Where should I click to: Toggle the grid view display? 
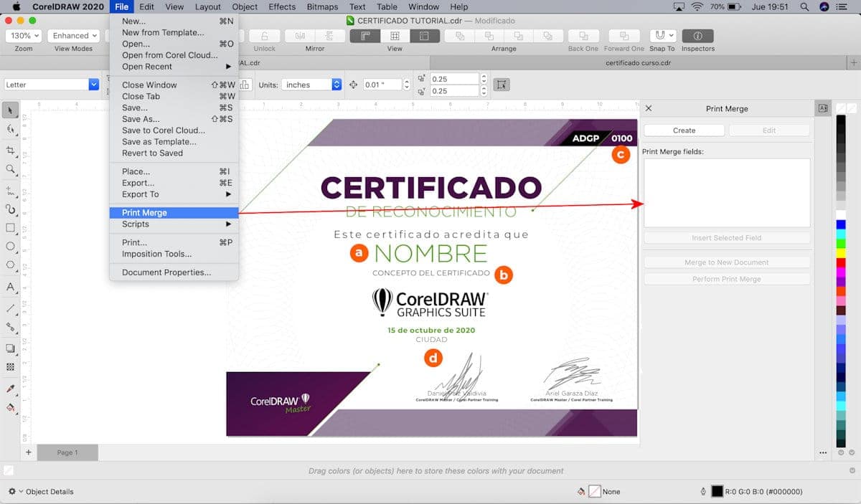click(x=394, y=36)
